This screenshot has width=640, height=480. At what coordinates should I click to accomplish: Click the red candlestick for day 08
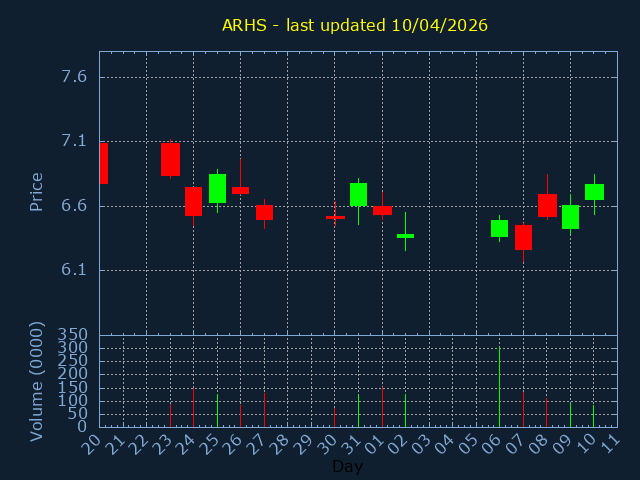click(x=547, y=205)
